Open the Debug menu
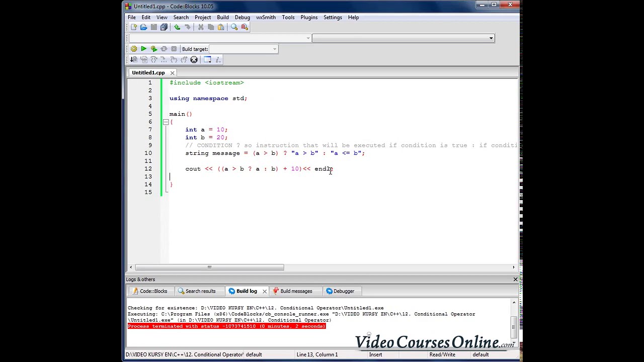 (x=242, y=17)
